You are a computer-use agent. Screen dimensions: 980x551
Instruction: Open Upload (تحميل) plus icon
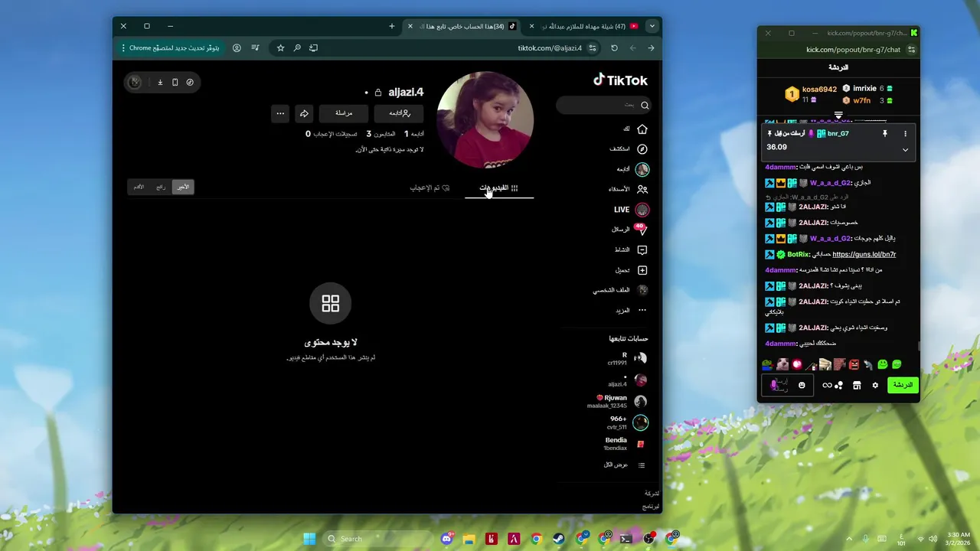(642, 270)
